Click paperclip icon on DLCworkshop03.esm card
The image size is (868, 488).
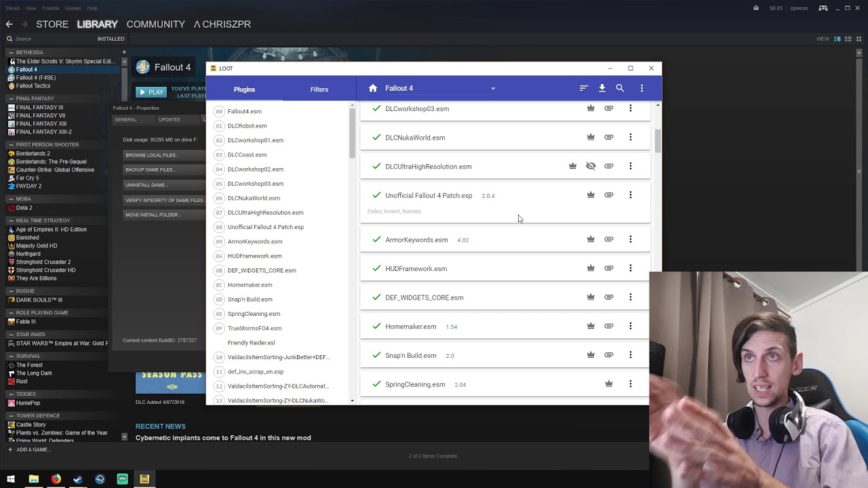(x=609, y=108)
